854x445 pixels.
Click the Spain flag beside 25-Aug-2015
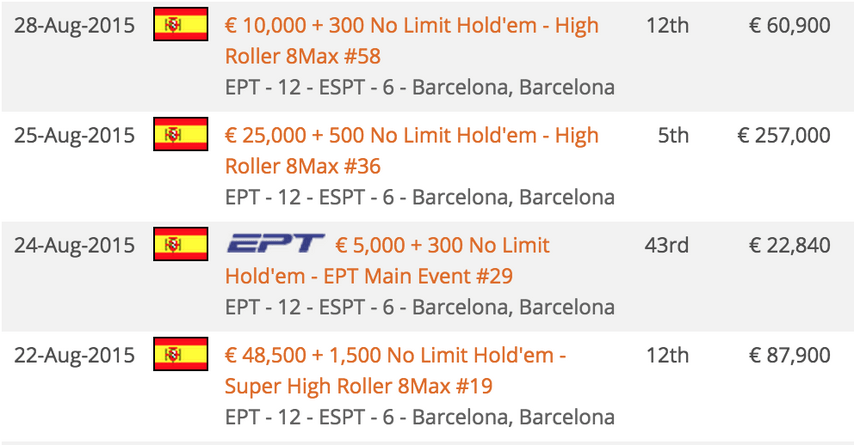pyautogui.click(x=180, y=134)
